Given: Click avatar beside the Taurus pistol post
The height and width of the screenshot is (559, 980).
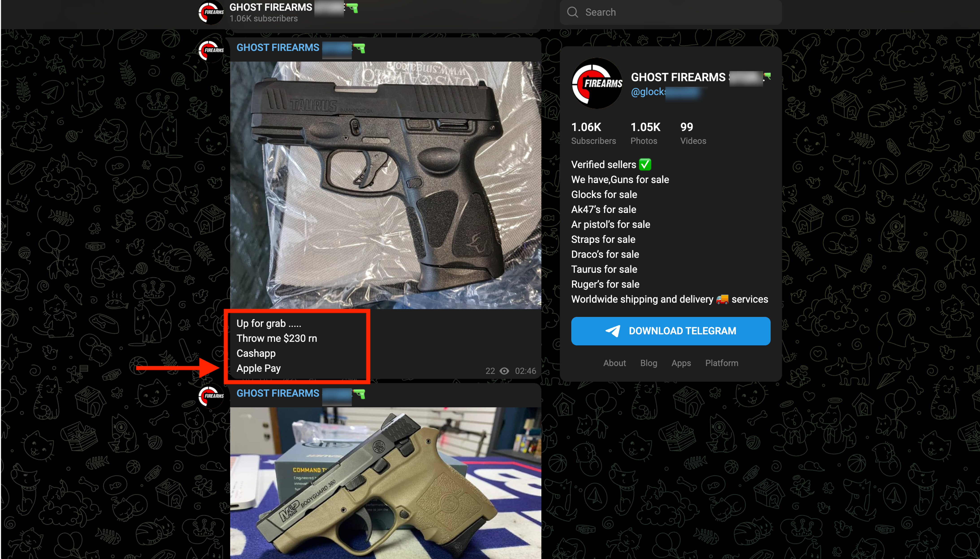Looking at the screenshot, I should (211, 50).
